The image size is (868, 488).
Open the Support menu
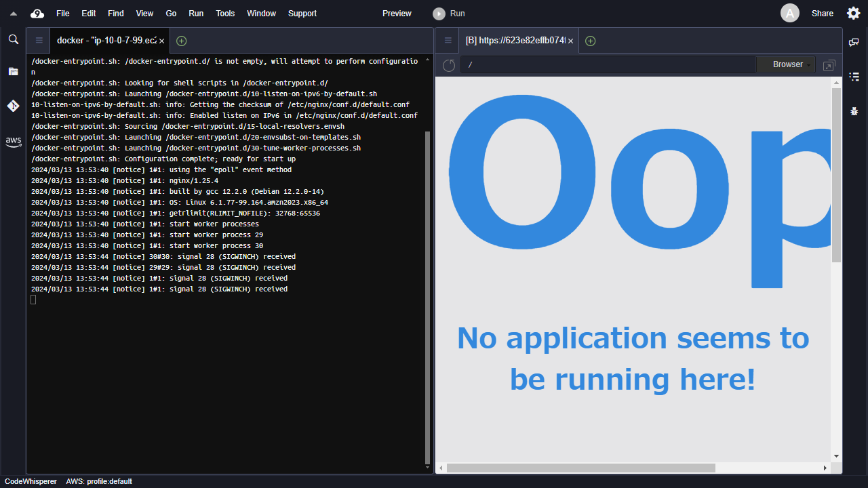point(302,14)
